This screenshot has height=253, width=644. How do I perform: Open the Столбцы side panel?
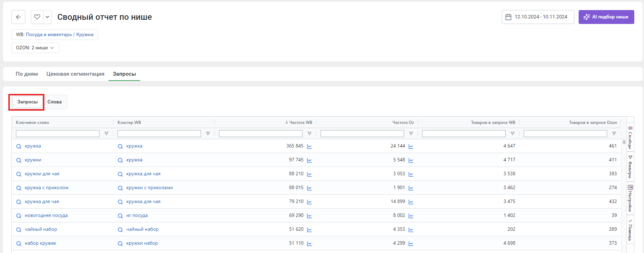coord(630,137)
